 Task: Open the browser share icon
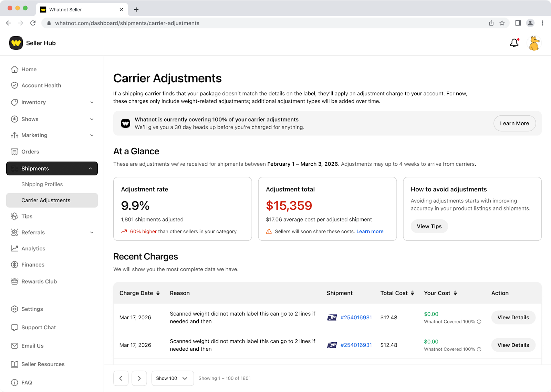[x=491, y=23]
